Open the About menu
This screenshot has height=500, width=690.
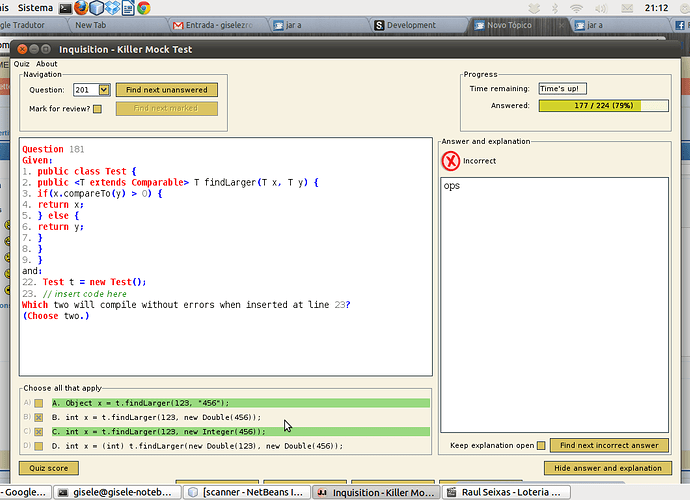(47, 64)
